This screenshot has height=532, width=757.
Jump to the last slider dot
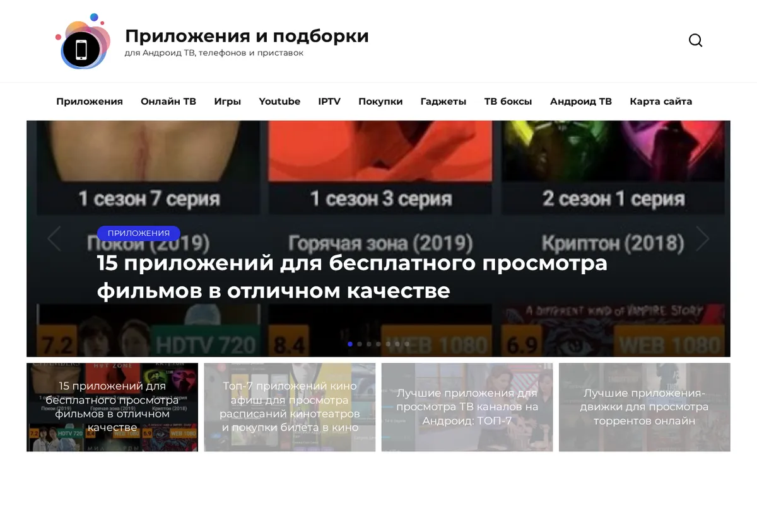pos(407,344)
